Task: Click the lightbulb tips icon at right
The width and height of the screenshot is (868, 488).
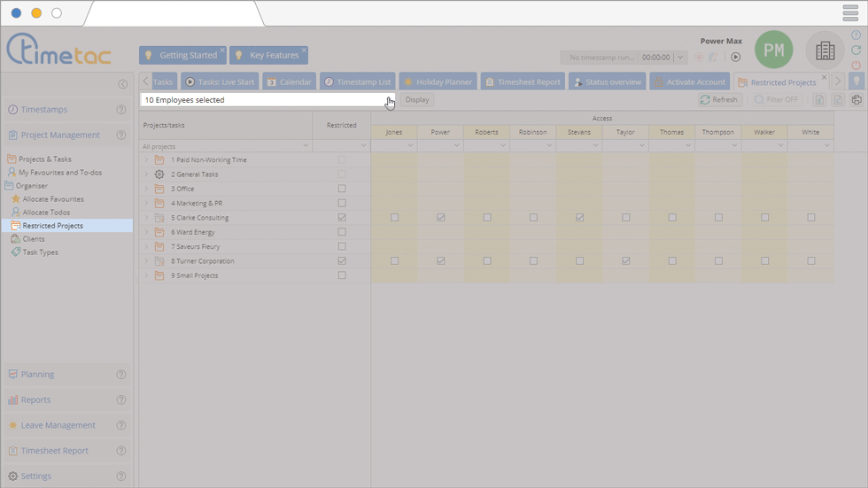Action: (x=856, y=81)
